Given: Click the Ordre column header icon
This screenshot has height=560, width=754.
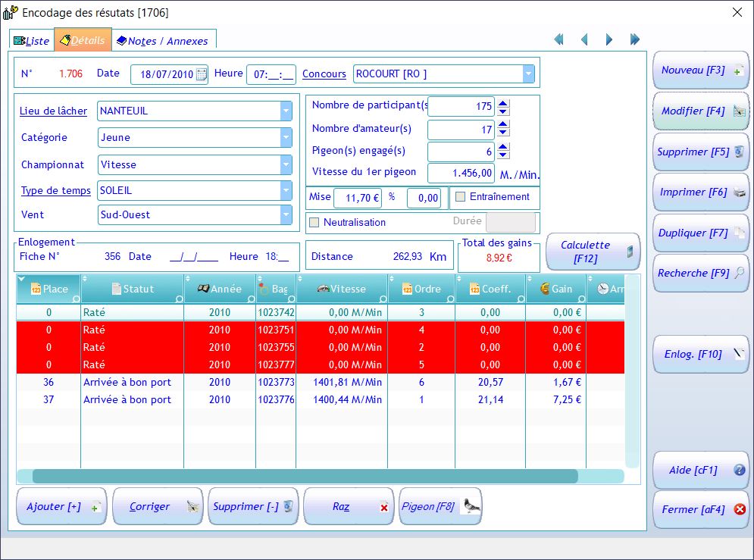Looking at the screenshot, I should (x=407, y=289).
